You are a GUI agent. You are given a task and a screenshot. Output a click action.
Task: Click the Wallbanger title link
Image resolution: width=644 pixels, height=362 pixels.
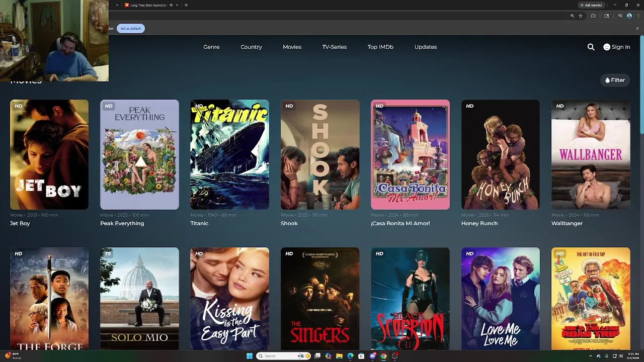[567, 223]
